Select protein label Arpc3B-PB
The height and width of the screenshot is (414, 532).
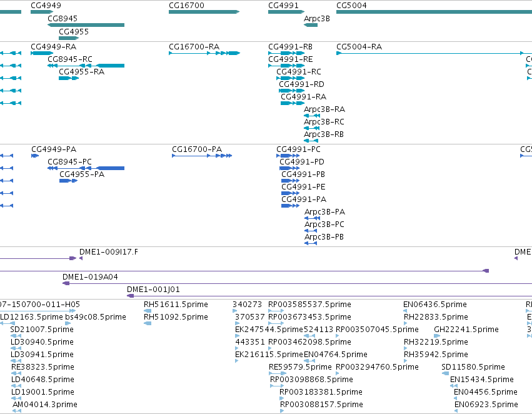point(324,238)
